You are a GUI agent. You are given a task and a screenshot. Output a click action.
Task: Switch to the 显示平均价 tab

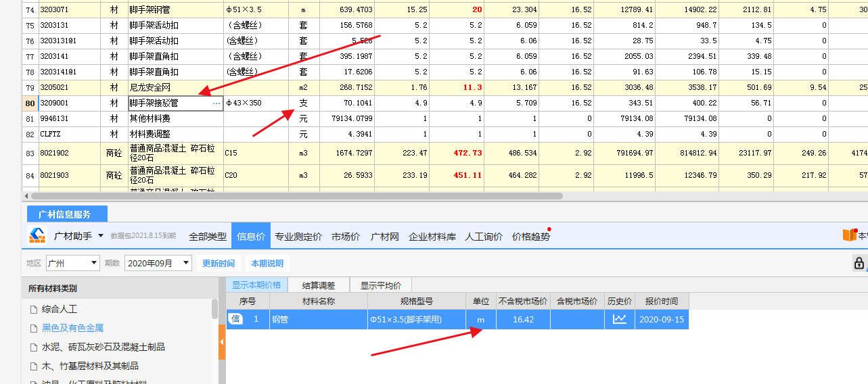click(x=381, y=285)
